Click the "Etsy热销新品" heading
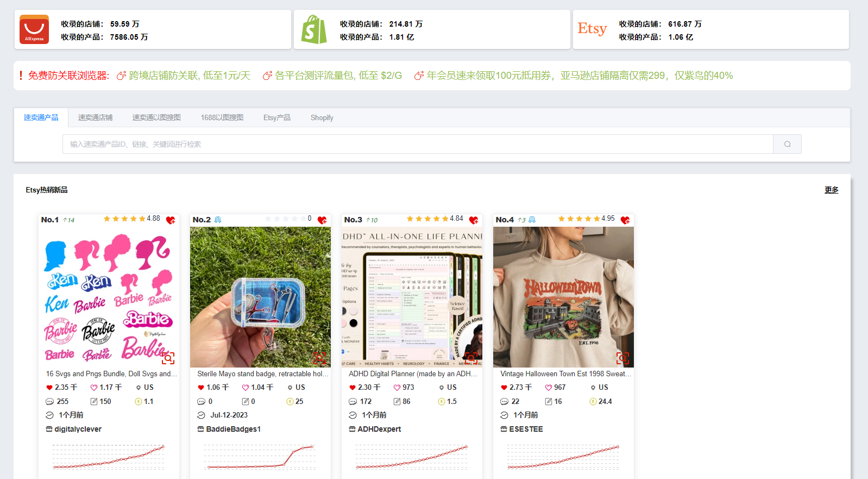 (47, 190)
